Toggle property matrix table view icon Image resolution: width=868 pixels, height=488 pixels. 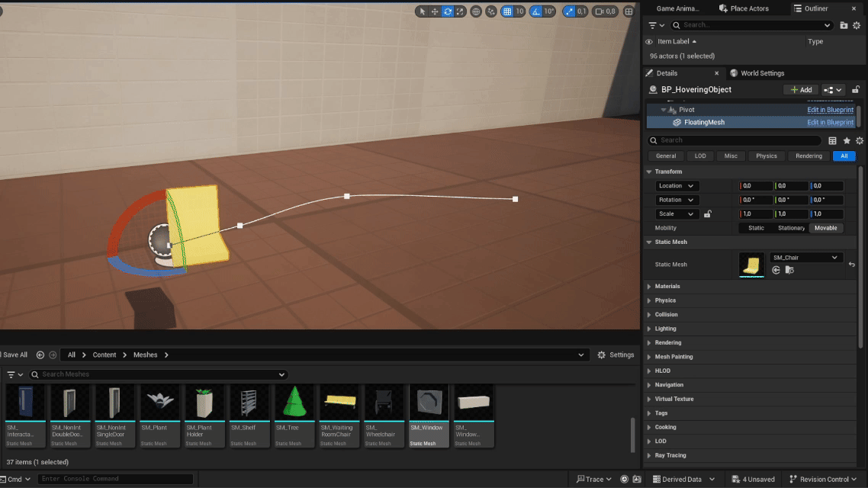click(x=832, y=140)
